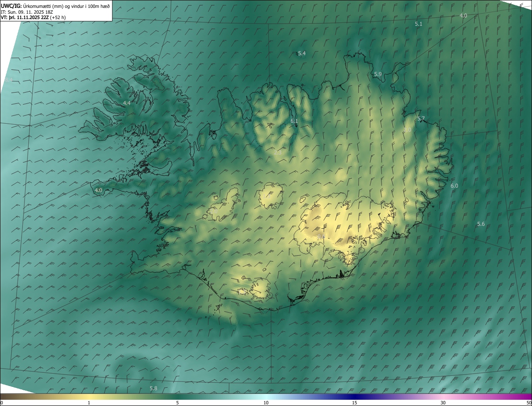Viewport: 532px width, 406px height.
Task: Click the 5.1 value label on the map
Action: [419, 24]
